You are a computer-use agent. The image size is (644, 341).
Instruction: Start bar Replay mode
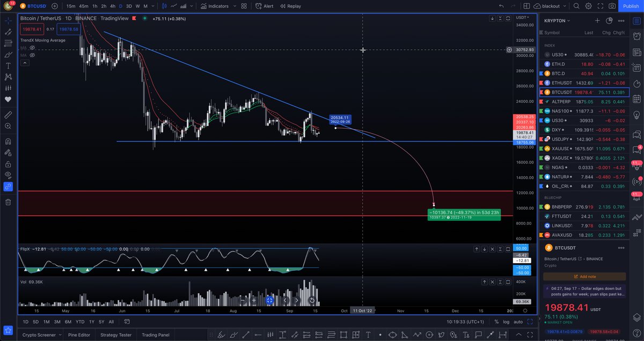click(x=290, y=6)
